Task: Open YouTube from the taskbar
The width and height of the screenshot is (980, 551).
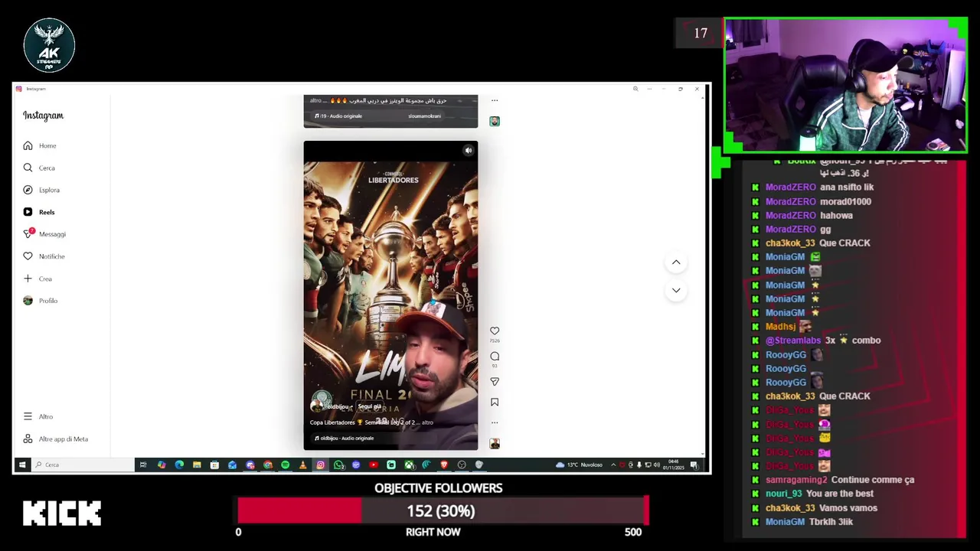Action: tap(374, 465)
